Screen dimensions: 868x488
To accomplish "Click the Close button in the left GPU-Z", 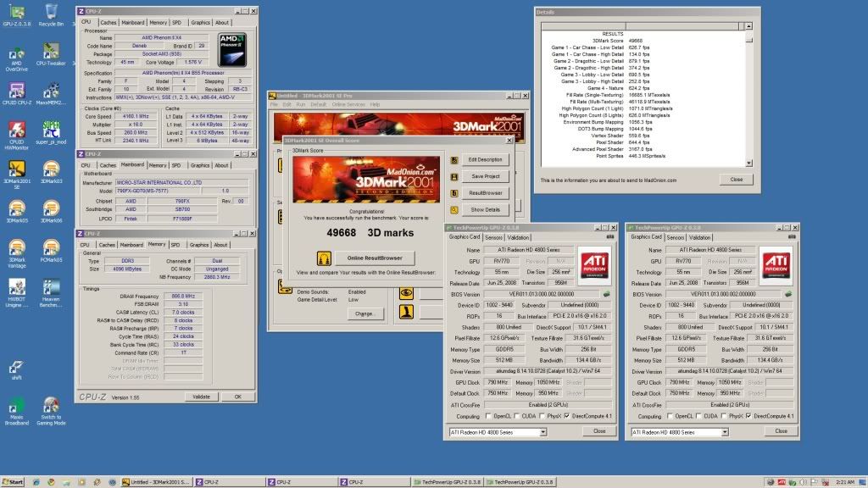I will tap(599, 431).
